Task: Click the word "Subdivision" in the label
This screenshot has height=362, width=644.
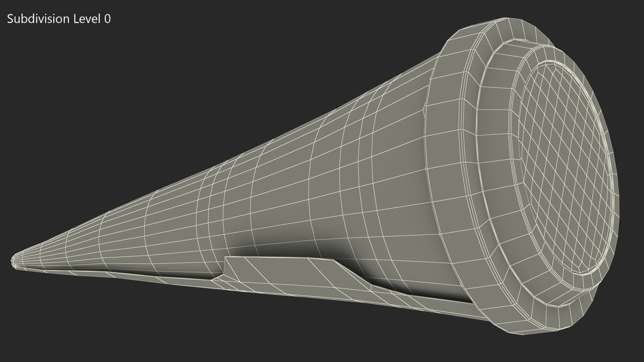Action: [38, 19]
